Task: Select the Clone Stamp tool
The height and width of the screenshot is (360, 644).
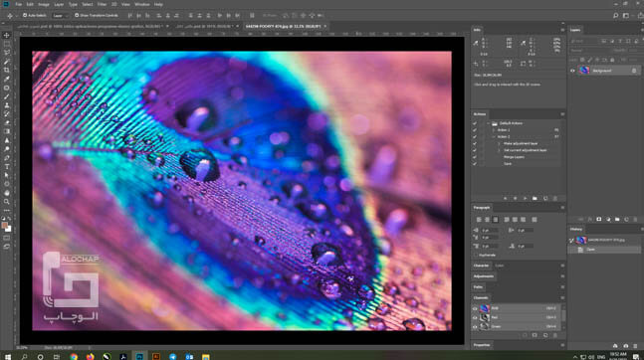Action: [7, 105]
